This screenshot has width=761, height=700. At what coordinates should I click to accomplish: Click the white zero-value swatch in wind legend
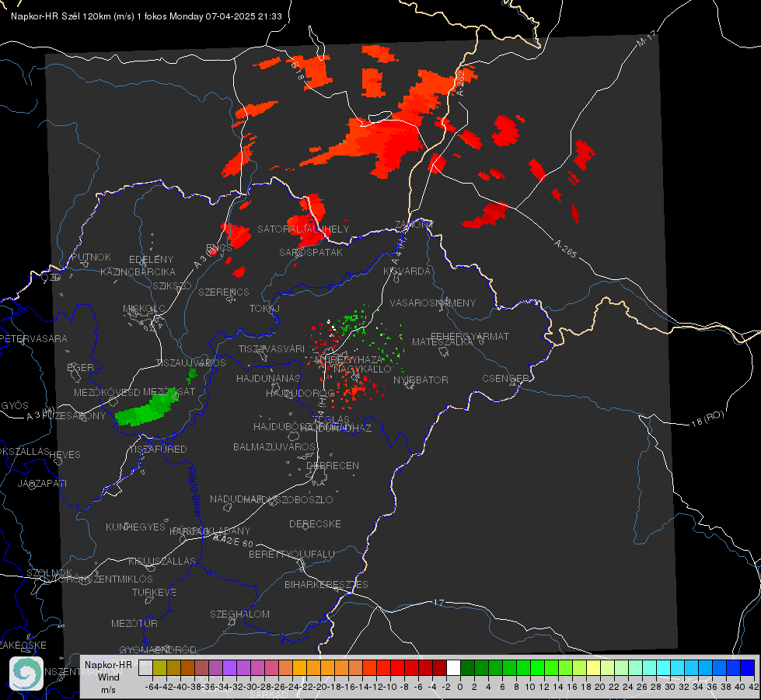[x=453, y=667]
